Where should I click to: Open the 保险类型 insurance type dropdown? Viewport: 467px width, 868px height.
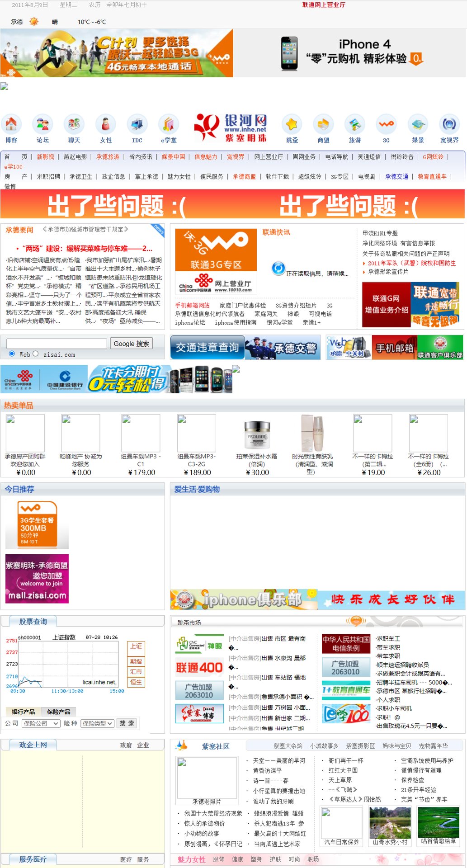[97, 723]
